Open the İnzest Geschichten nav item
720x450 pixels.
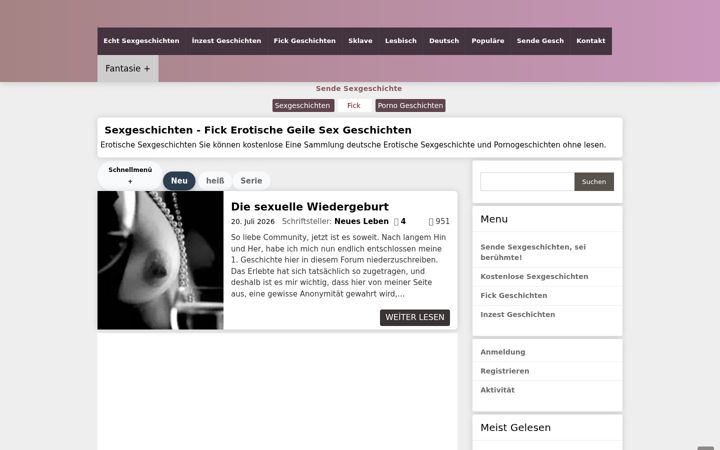click(226, 41)
